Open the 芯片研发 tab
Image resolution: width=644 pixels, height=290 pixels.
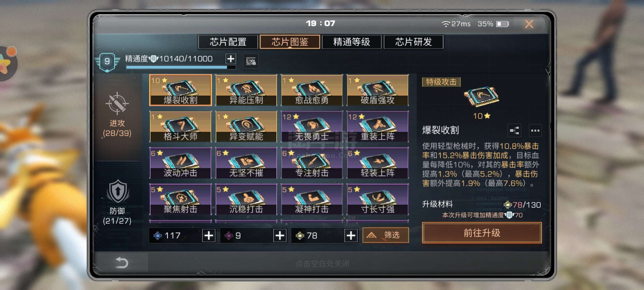(x=414, y=42)
